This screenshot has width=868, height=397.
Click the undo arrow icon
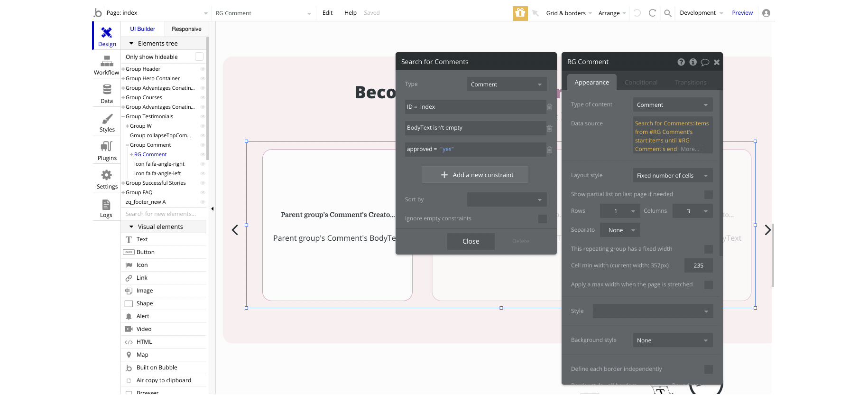637,13
